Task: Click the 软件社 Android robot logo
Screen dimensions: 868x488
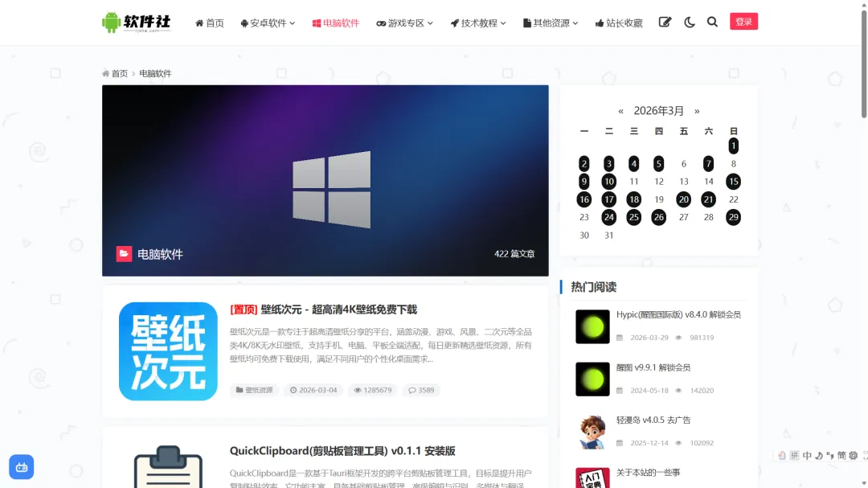Action: (x=136, y=23)
